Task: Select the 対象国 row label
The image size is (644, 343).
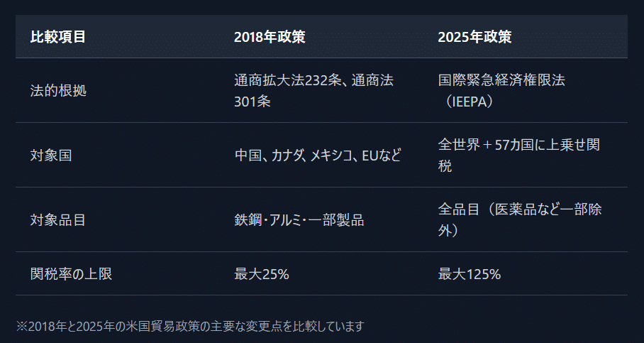Action: coord(51,155)
